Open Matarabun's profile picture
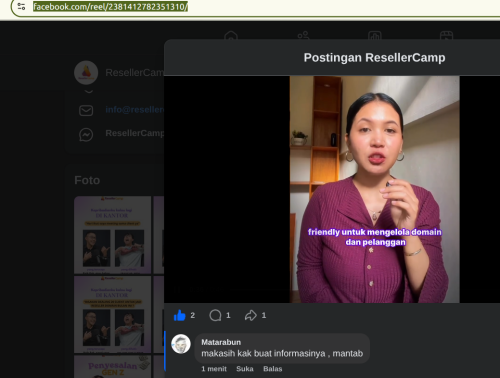This screenshot has height=378, width=500. click(181, 344)
